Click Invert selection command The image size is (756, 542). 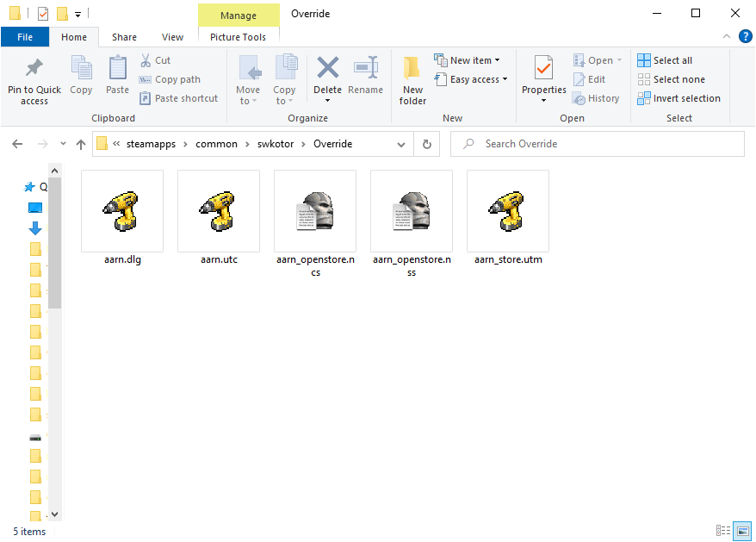(x=679, y=98)
